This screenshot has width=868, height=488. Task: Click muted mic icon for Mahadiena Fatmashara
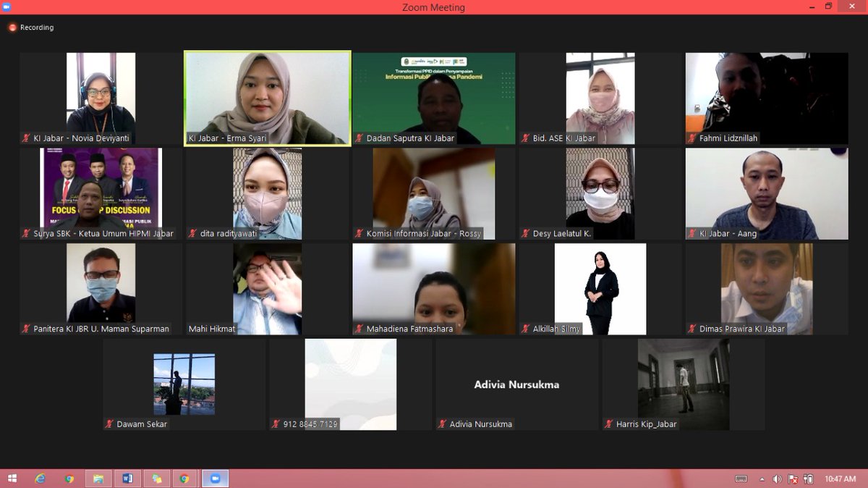point(359,329)
